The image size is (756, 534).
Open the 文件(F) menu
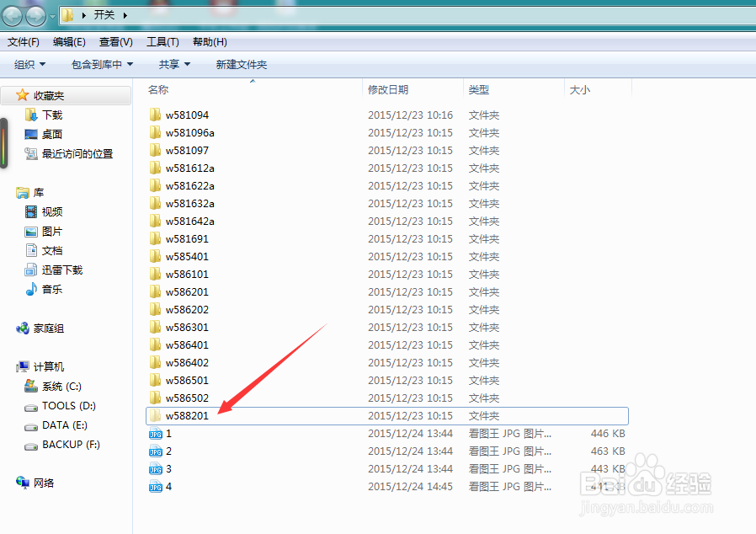(x=23, y=42)
